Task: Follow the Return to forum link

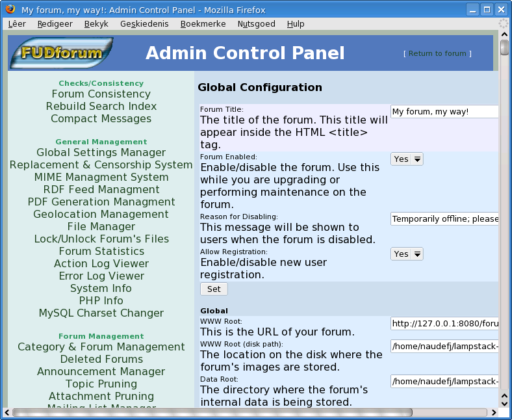Action: point(437,53)
